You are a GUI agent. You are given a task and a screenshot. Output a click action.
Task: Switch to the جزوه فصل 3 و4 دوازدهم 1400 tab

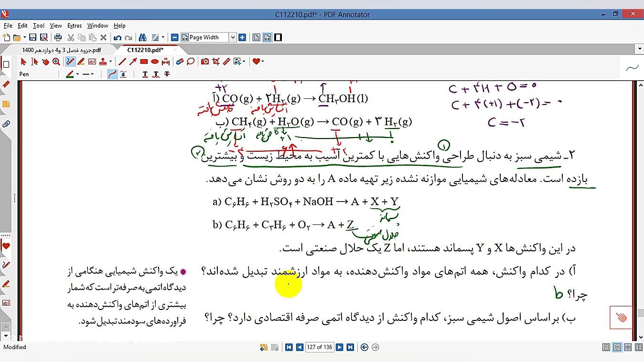61,50
